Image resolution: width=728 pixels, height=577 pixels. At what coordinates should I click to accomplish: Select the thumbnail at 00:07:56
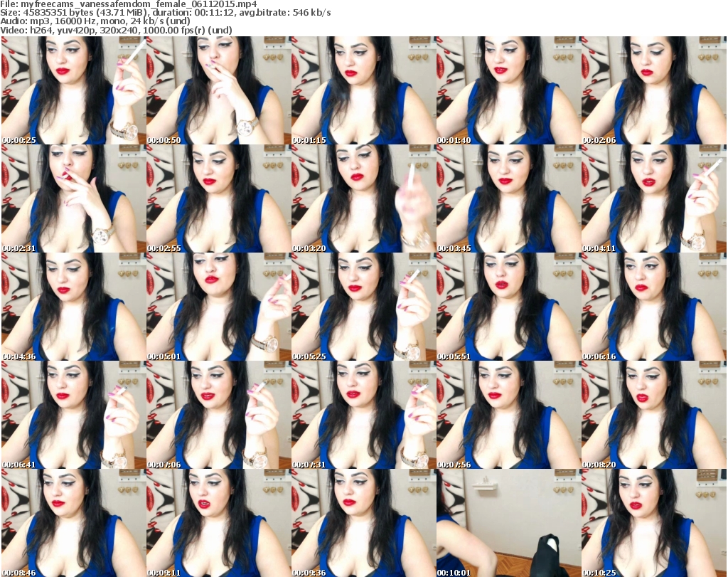508,415
